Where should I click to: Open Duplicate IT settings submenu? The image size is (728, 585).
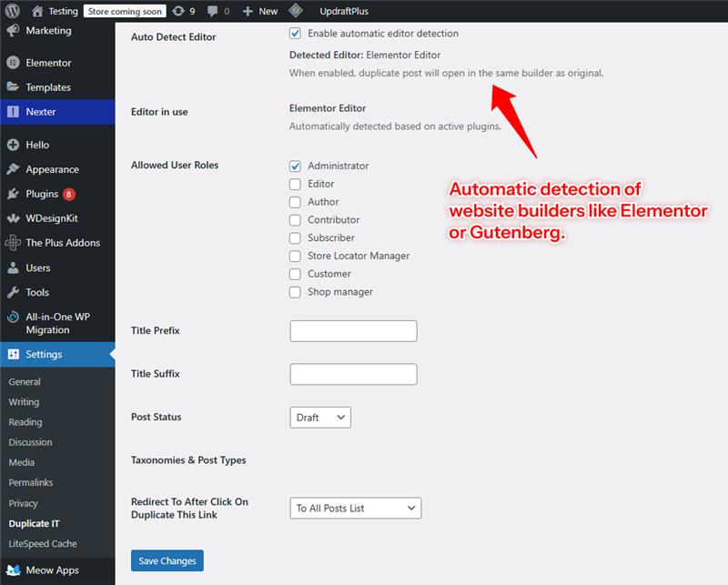click(x=34, y=523)
